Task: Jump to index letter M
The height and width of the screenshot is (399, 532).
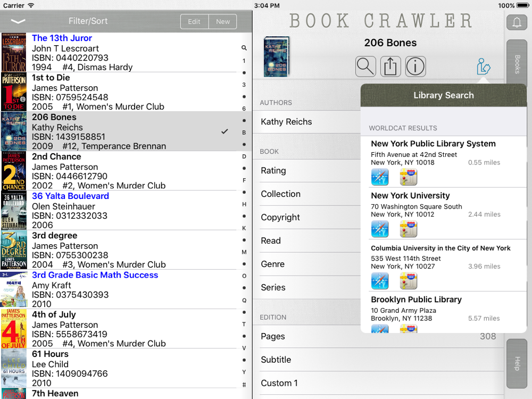Action: point(244,252)
